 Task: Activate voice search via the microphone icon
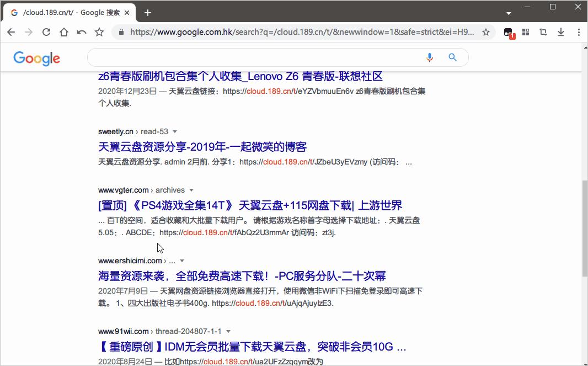click(430, 57)
